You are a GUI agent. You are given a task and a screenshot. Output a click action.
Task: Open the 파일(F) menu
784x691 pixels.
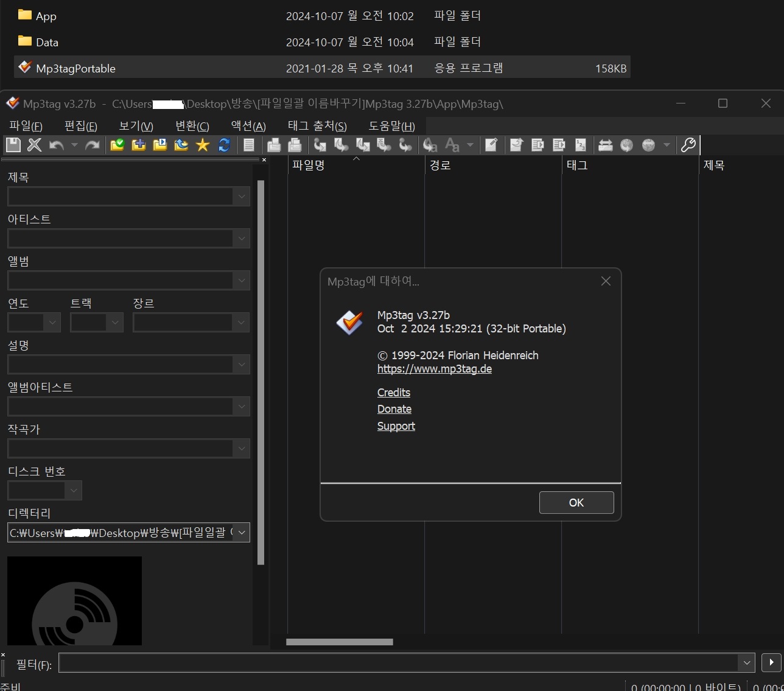(26, 126)
